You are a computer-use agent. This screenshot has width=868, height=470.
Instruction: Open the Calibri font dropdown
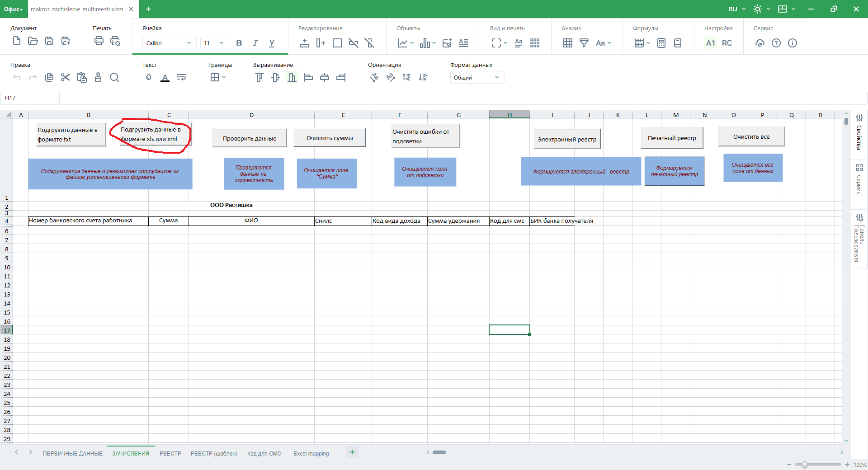tap(169, 43)
